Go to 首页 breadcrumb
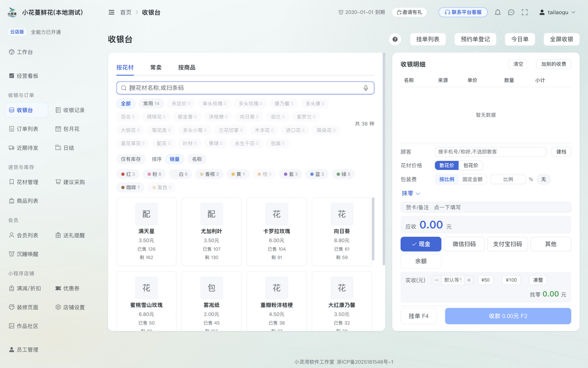 [126, 12]
